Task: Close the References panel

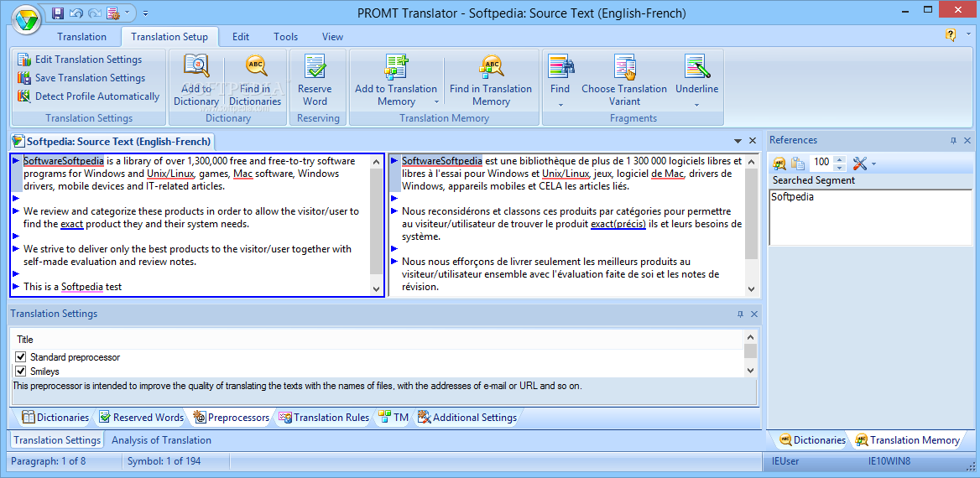Action: point(967,141)
